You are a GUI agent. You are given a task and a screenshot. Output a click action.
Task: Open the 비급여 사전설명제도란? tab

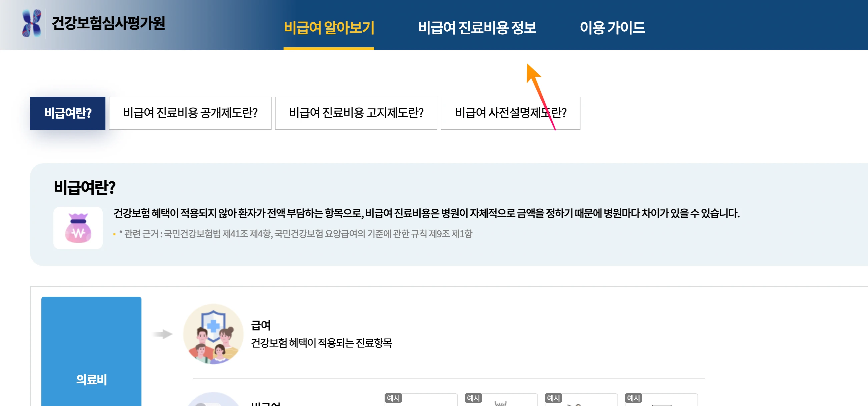[510, 113]
